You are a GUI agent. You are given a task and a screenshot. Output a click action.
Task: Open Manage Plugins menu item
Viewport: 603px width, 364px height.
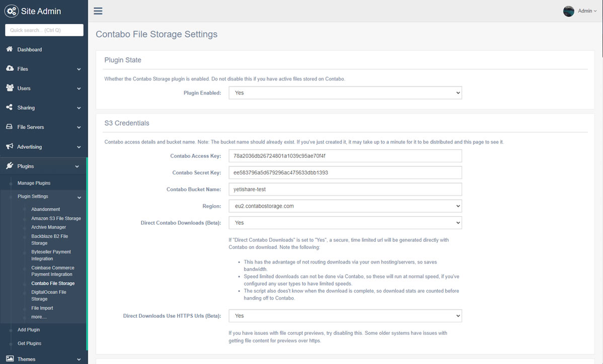click(x=34, y=183)
